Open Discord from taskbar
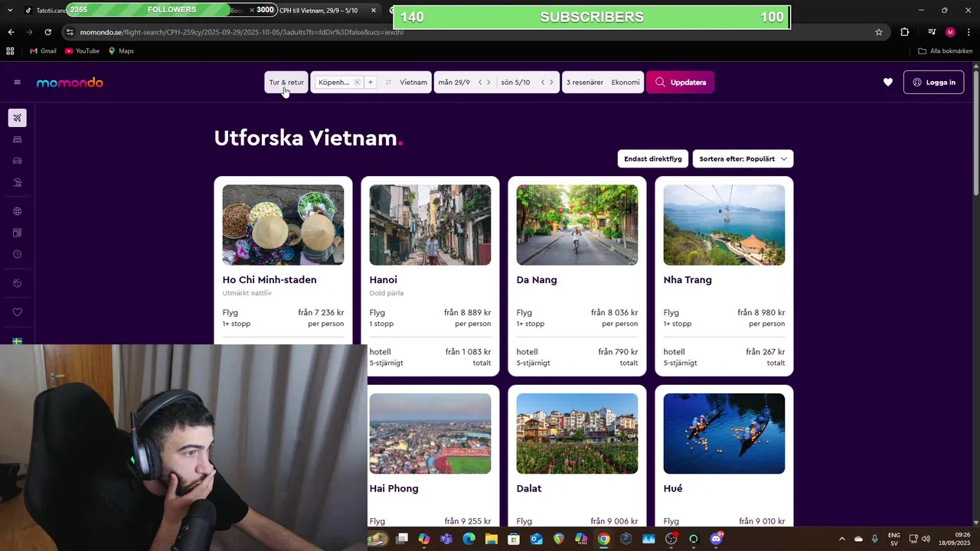This screenshot has width=980, height=551. [x=717, y=539]
